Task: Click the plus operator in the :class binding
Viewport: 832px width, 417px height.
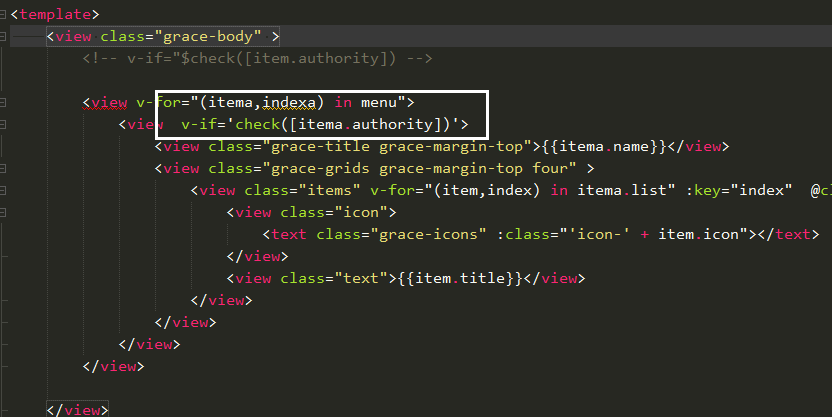Action: (644, 234)
